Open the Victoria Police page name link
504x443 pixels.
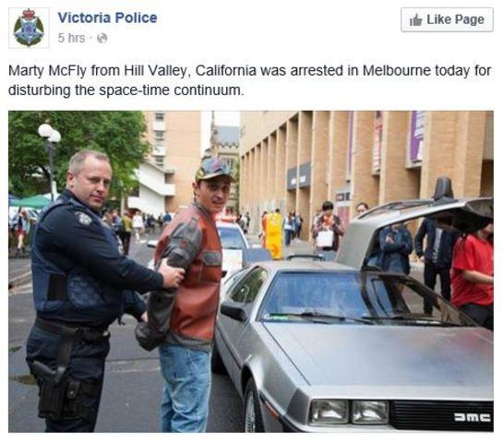(107, 18)
